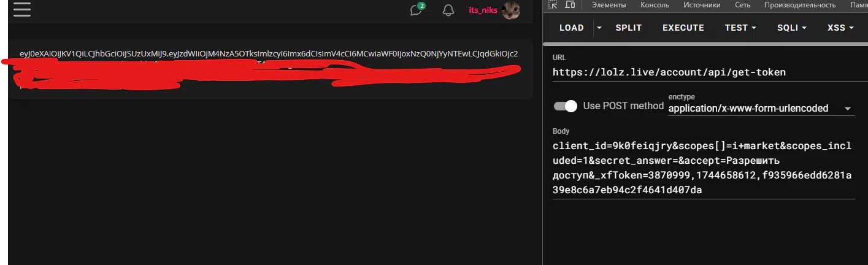Toggle the device toolbar icon
Image resolution: width=868 pixels, height=265 pixels.
point(570,5)
